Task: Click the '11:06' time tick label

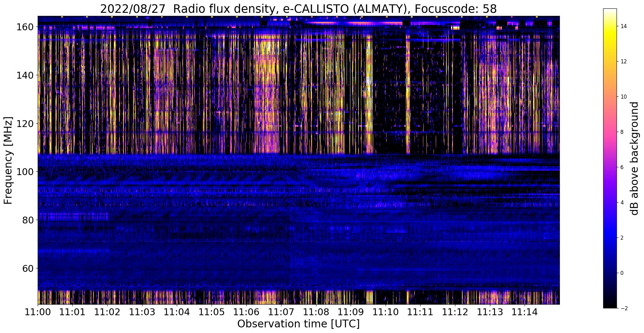Action: click(x=246, y=311)
